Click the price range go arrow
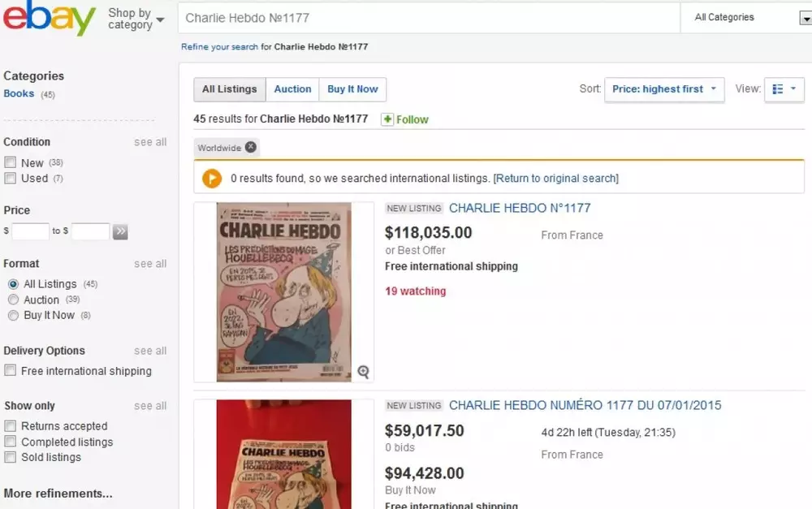Screen dimensions: 812x509 (x=120, y=231)
